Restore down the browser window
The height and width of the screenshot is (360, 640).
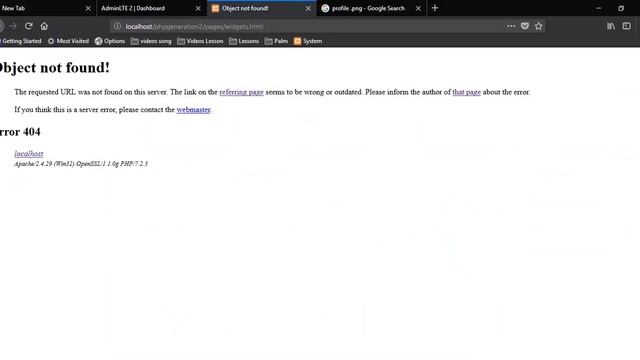(x=621, y=8)
